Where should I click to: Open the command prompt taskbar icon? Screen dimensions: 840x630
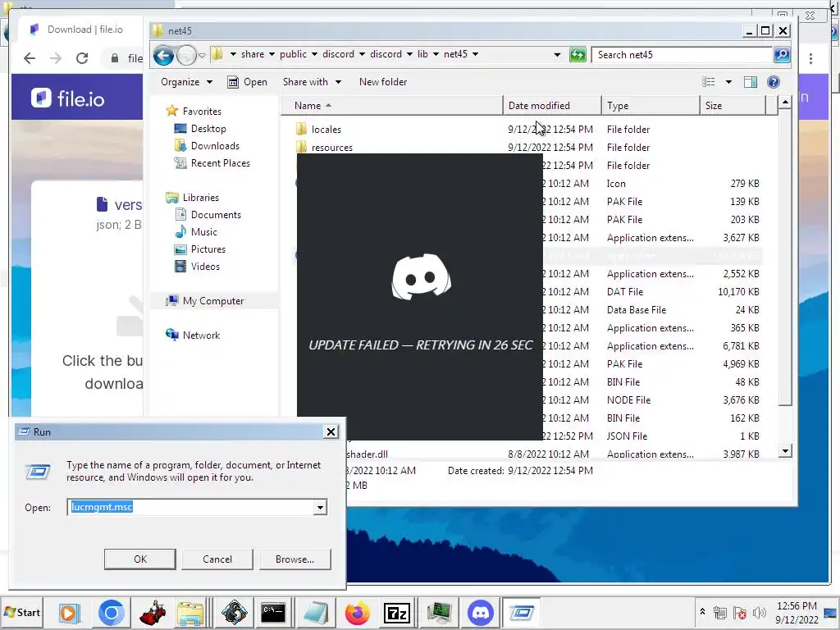tap(273, 612)
